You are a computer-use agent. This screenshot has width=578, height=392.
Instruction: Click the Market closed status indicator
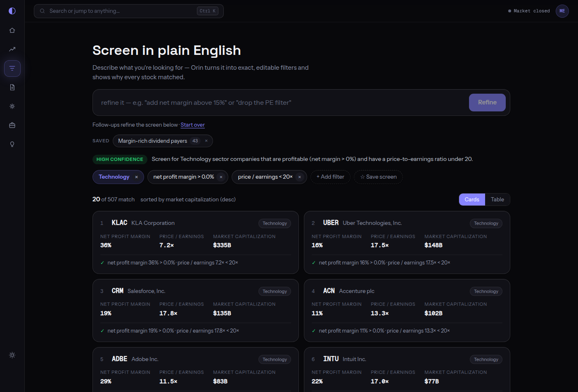click(x=529, y=11)
